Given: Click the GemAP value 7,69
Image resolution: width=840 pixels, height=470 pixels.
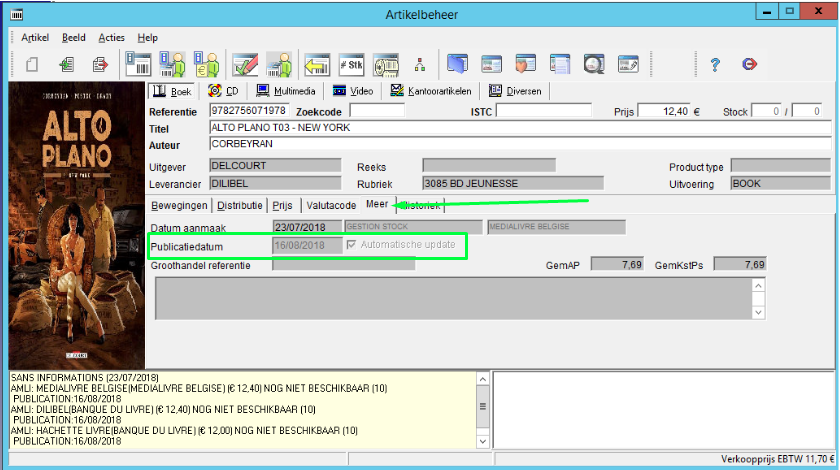Looking at the screenshot, I should coord(617,264).
